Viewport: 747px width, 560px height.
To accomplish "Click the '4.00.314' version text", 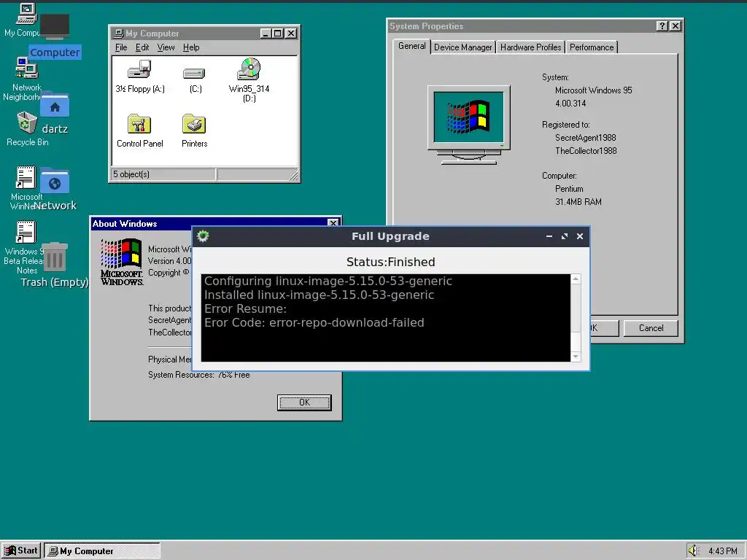I will pyautogui.click(x=570, y=104).
